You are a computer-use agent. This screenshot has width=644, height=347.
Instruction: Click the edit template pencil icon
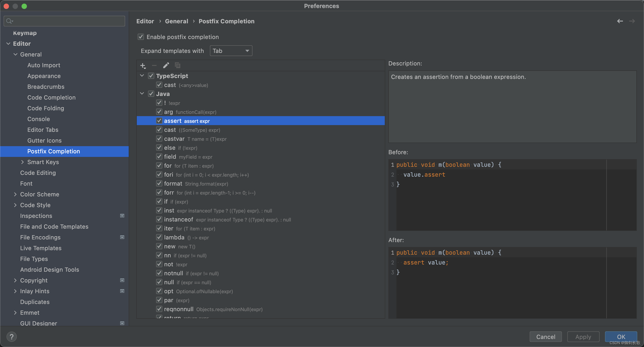[166, 65]
